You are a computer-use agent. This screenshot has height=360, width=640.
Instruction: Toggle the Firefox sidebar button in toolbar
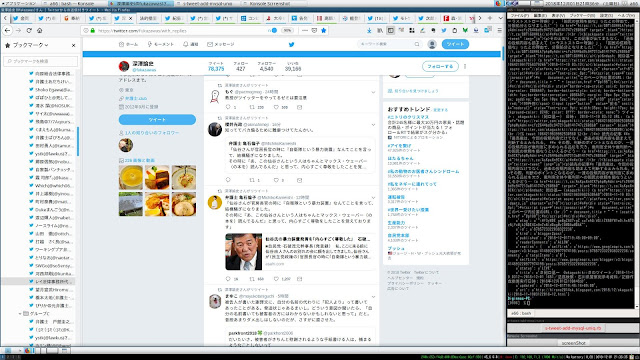tap(391, 31)
